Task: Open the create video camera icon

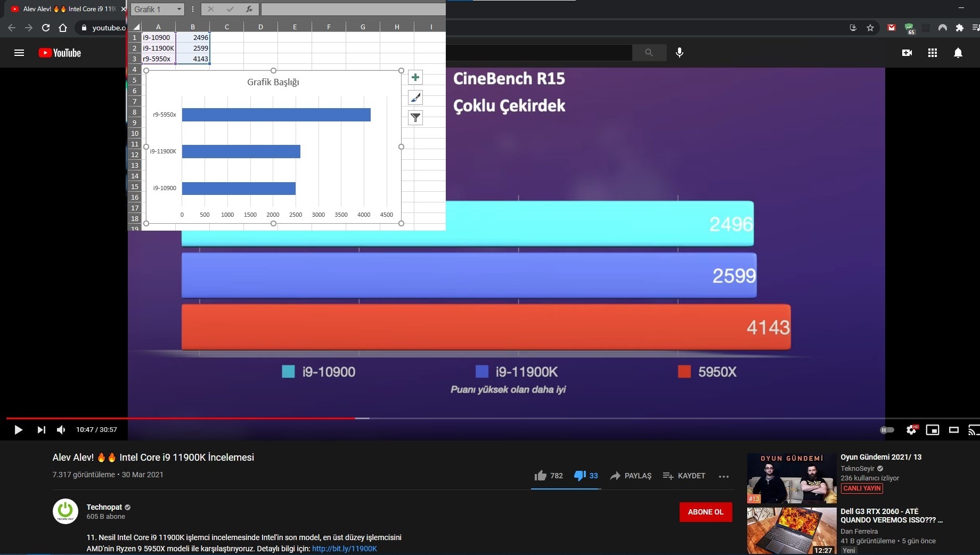Action: point(907,53)
